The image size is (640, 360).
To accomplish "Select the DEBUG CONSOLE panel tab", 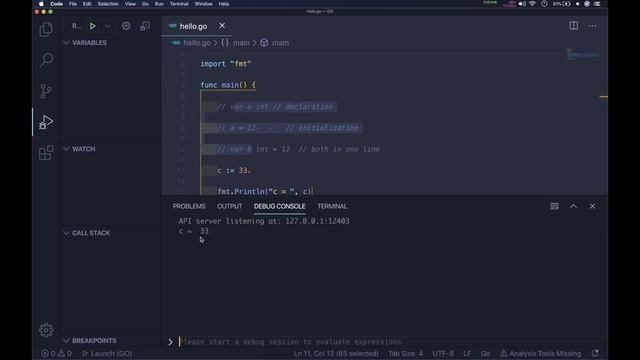I will click(x=280, y=206).
